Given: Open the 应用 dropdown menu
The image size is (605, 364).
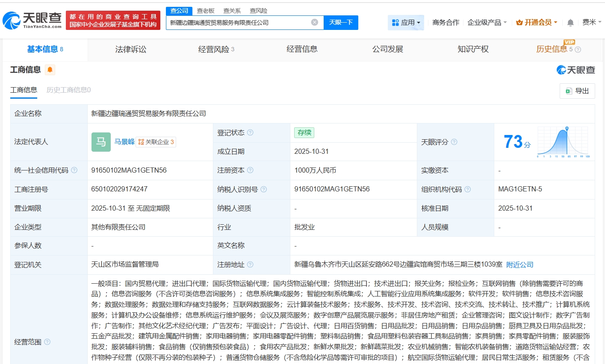Looking at the screenshot, I should [406, 22].
